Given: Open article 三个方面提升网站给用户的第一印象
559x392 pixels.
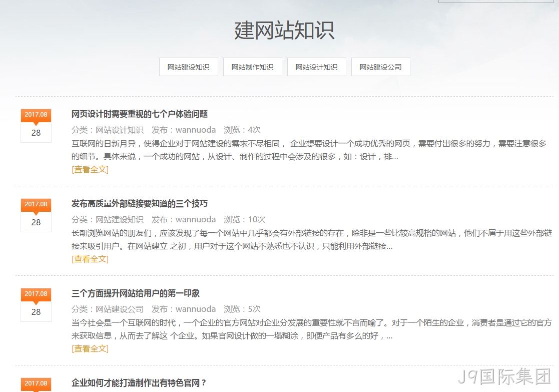Looking at the screenshot, I should coord(136,293).
